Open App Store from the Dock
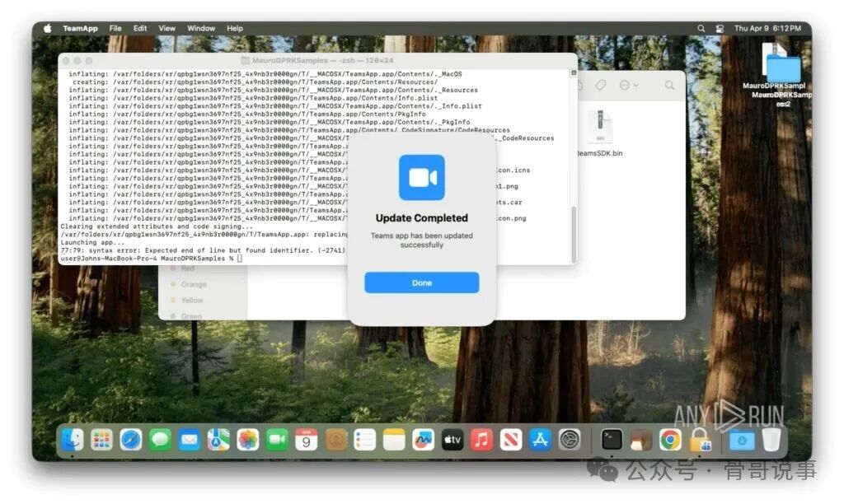The height and width of the screenshot is (504, 844). pyautogui.click(x=540, y=440)
